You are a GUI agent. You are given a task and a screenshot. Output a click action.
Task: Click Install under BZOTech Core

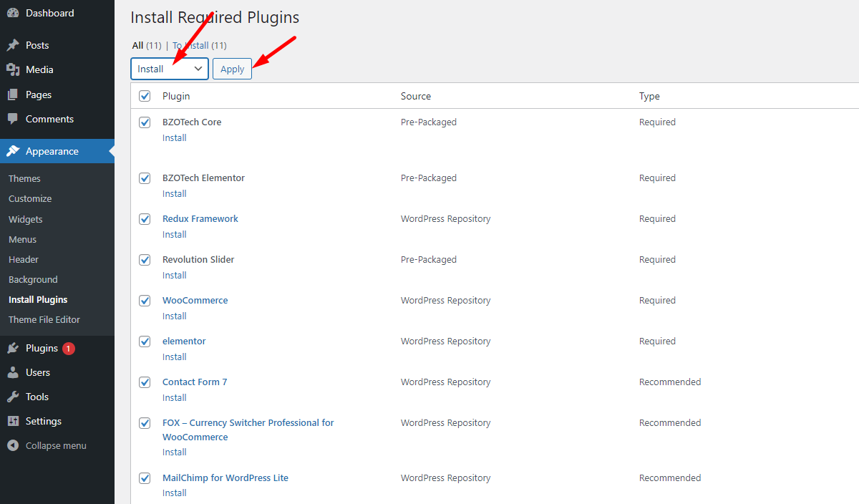[174, 137]
